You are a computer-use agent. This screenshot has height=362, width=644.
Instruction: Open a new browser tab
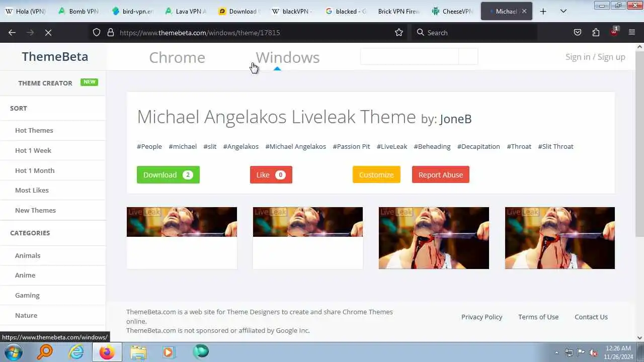(543, 11)
